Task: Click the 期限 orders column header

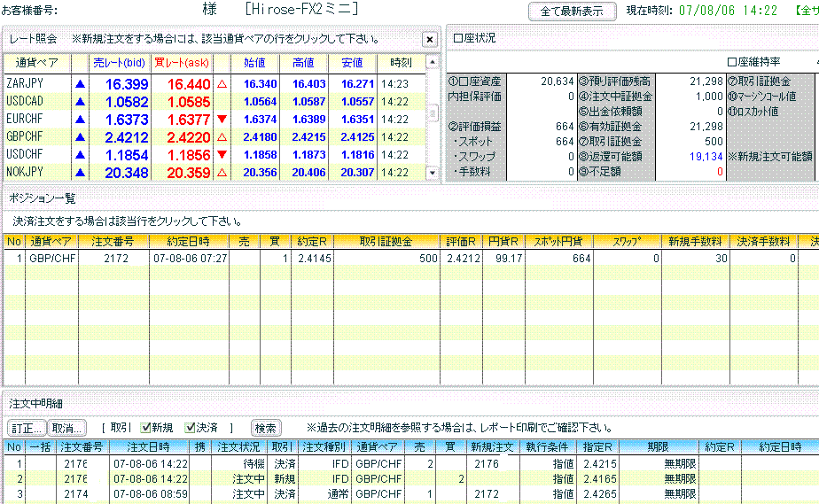Action: [x=658, y=447]
